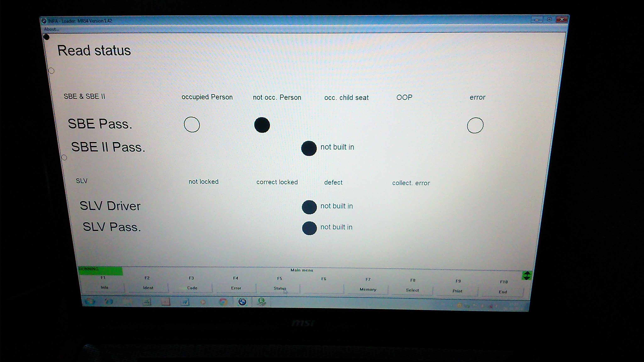This screenshot has height=362, width=644.
Task: Open the About menu
Action: pyautogui.click(x=51, y=29)
